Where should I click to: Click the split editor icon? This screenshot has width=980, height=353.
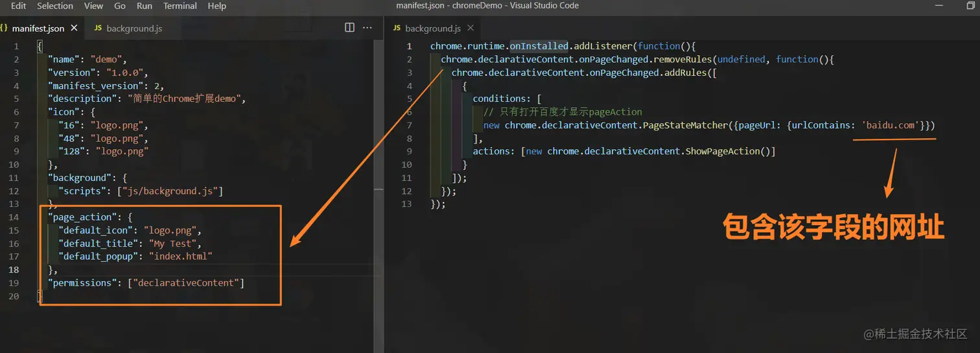[x=349, y=28]
